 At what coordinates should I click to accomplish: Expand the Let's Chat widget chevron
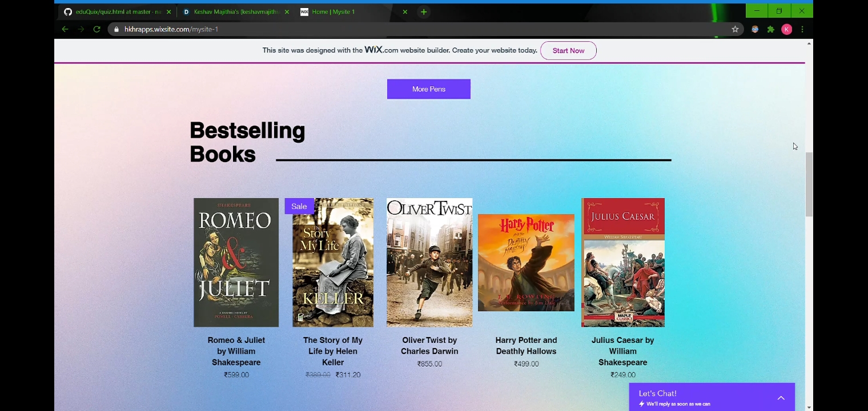point(781,398)
